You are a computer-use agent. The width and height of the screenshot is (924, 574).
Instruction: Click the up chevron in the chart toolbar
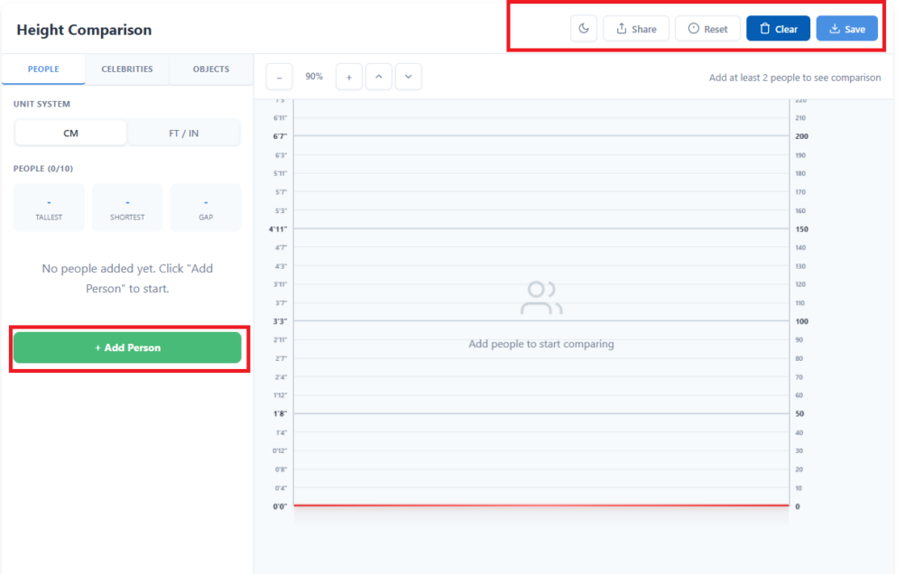pos(378,78)
